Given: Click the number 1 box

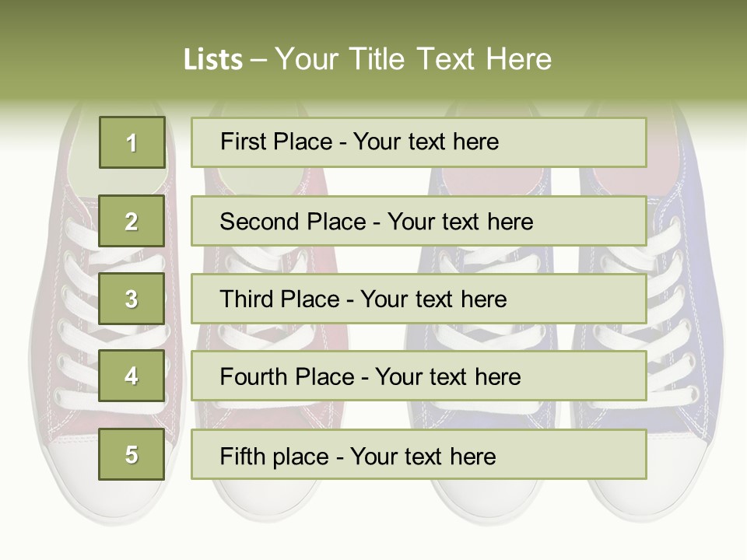Looking at the screenshot, I should tap(132, 142).
